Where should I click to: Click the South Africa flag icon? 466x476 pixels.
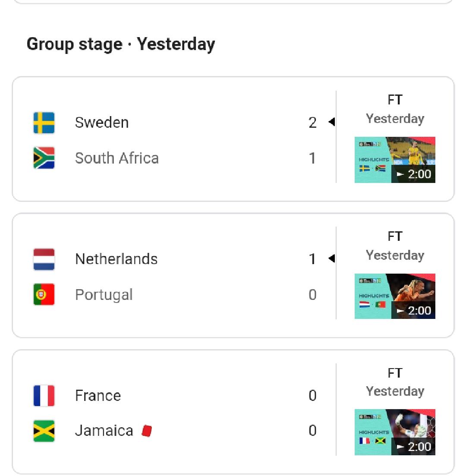click(x=44, y=158)
